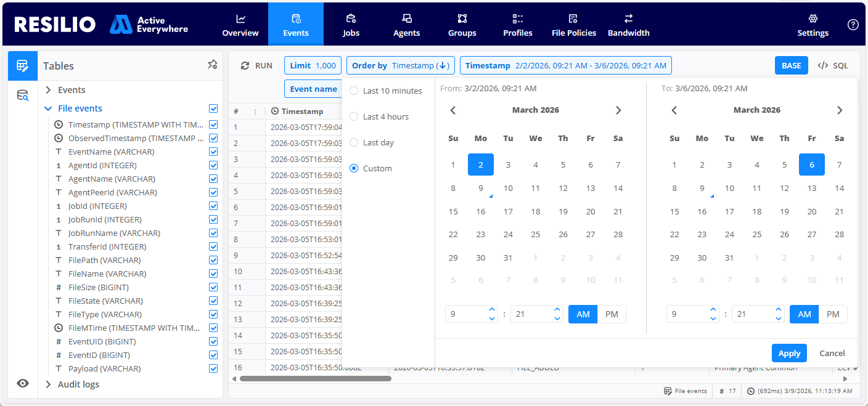868x406 pixels.
Task: Open the database search sidebar icon
Action: [x=23, y=95]
